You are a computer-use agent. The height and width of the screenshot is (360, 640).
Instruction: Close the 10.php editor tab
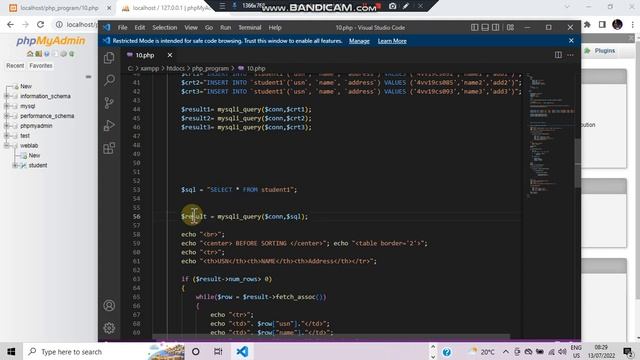pyautogui.click(x=170, y=55)
